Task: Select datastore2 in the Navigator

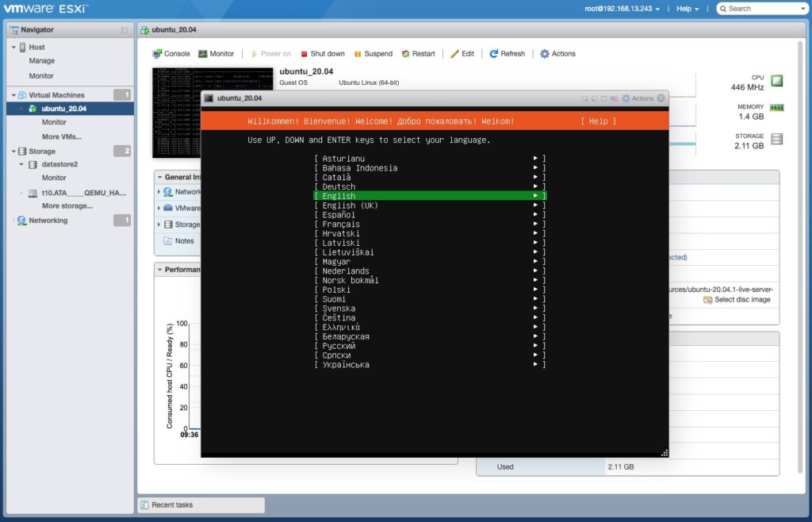Action: point(59,164)
